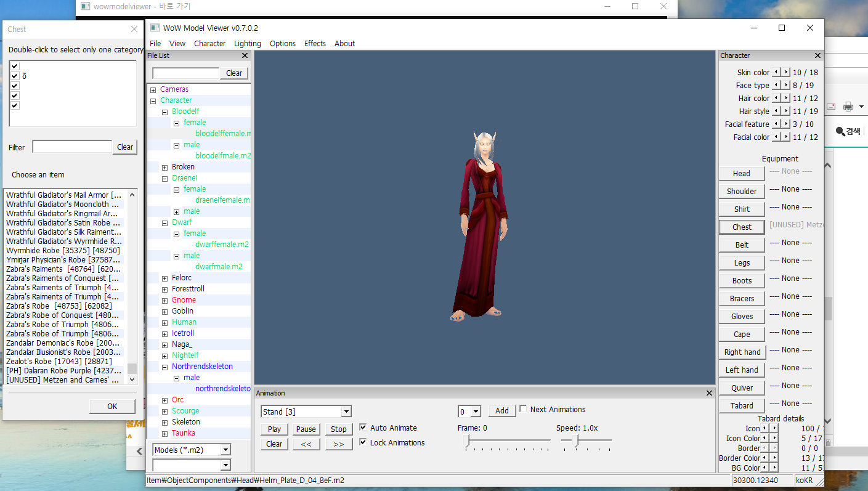Disable Auto Animate checkbox

(x=363, y=428)
